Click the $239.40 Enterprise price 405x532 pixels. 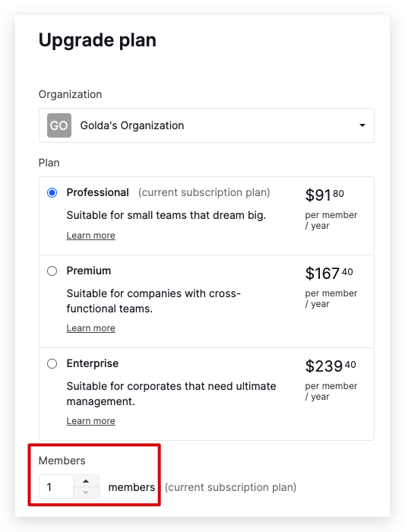coord(331,366)
